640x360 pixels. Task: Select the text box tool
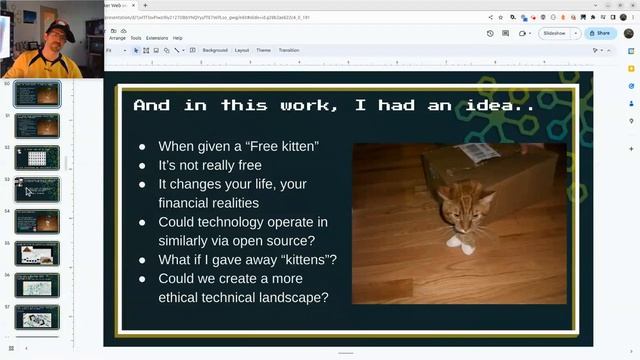(146, 50)
